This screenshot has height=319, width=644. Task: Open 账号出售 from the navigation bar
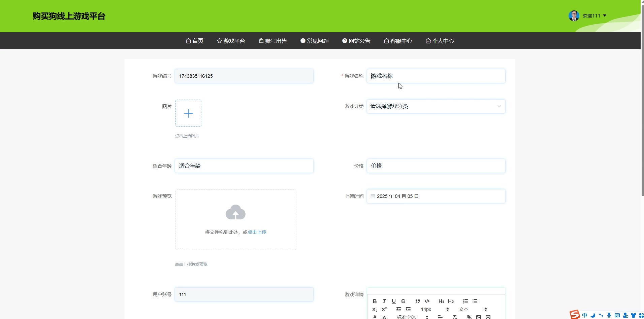point(272,41)
